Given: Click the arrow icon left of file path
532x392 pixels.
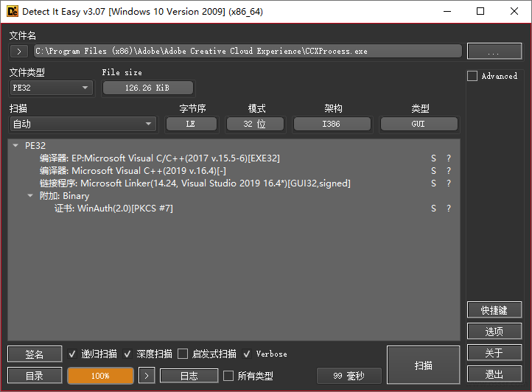Looking at the screenshot, I should [19, 52].
